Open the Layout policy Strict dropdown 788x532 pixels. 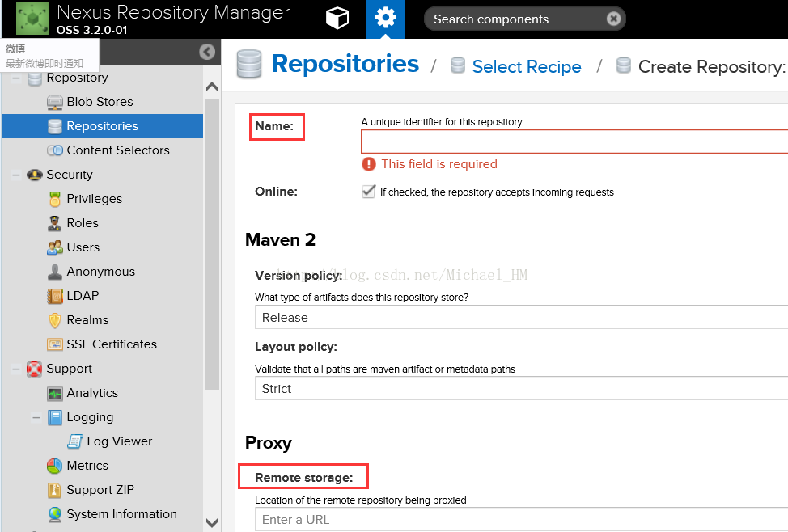(521, 388)
